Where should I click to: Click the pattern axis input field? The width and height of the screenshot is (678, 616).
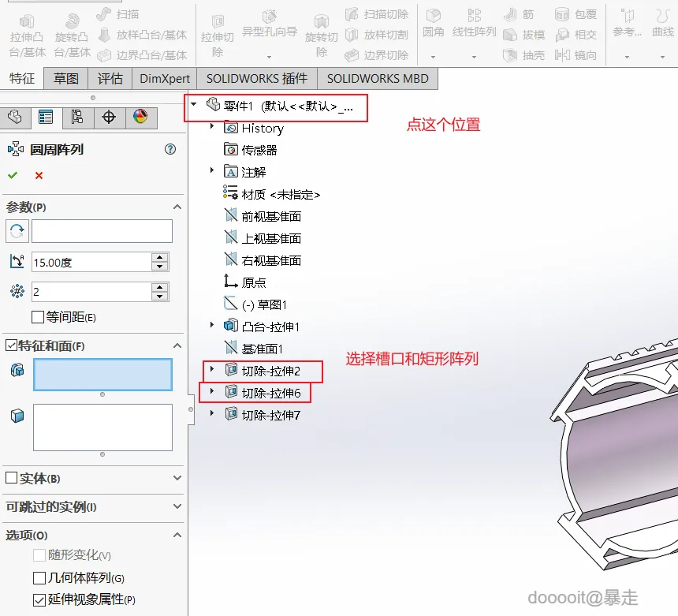tap(102, 231)
